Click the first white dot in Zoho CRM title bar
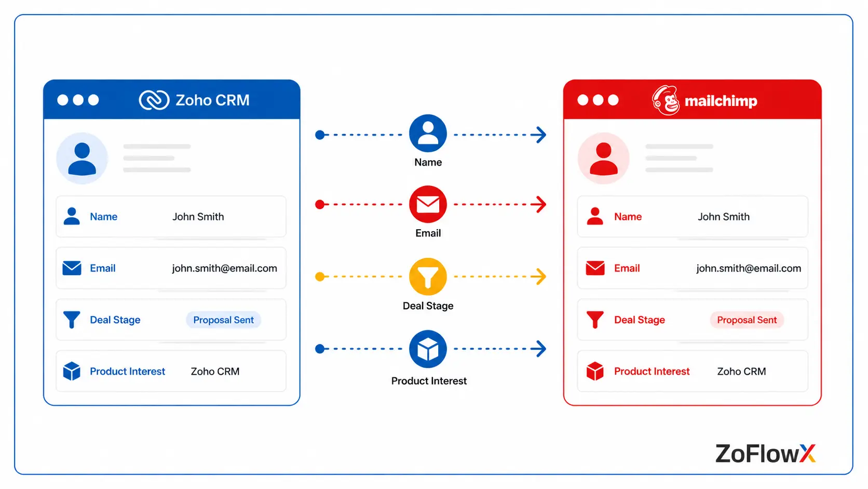 point(63,100)
